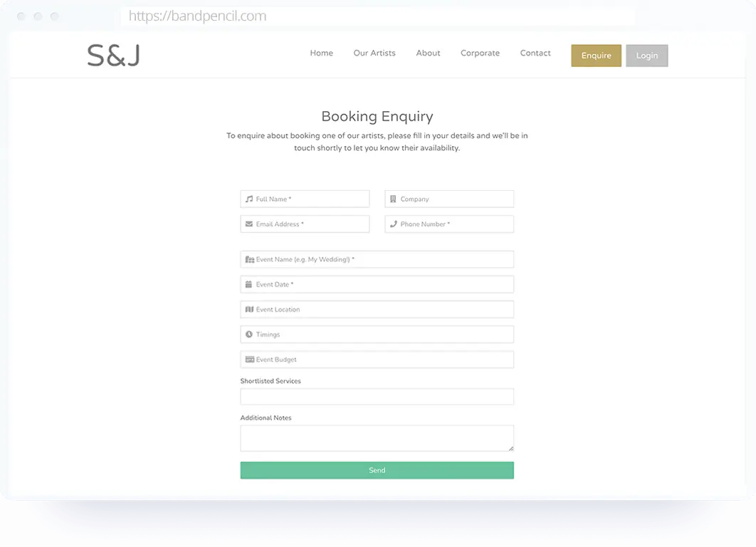Viewport: 756px width, 547px height.
Task: Click the map icon in Event Location field
Action: tap(250, 309)
